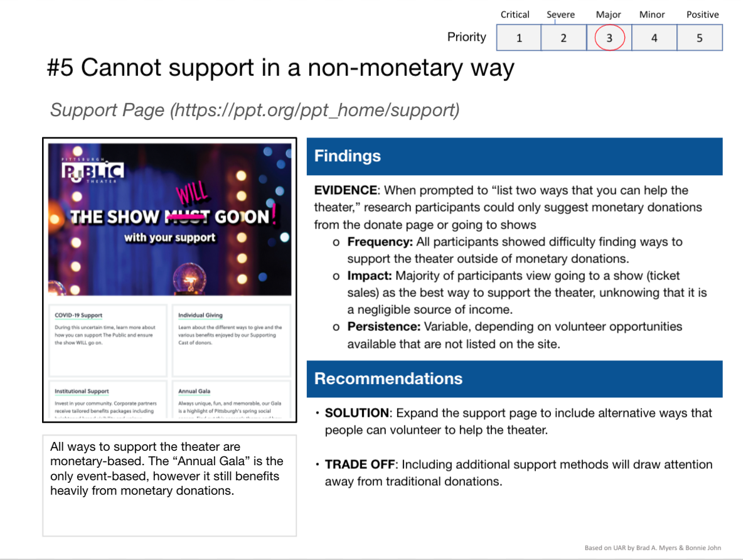This screenshot has height=560, width=743.
Task: Click the 'Impact:' bullet label
Action: point(370,276)
